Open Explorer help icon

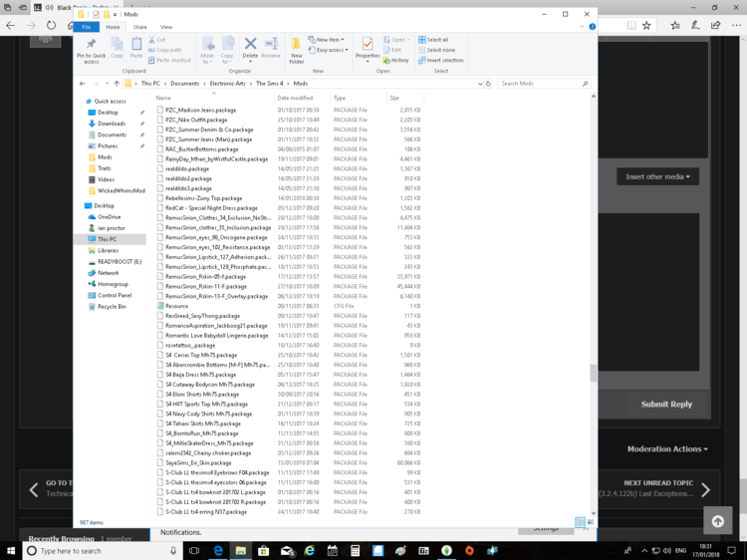point(593,27)
